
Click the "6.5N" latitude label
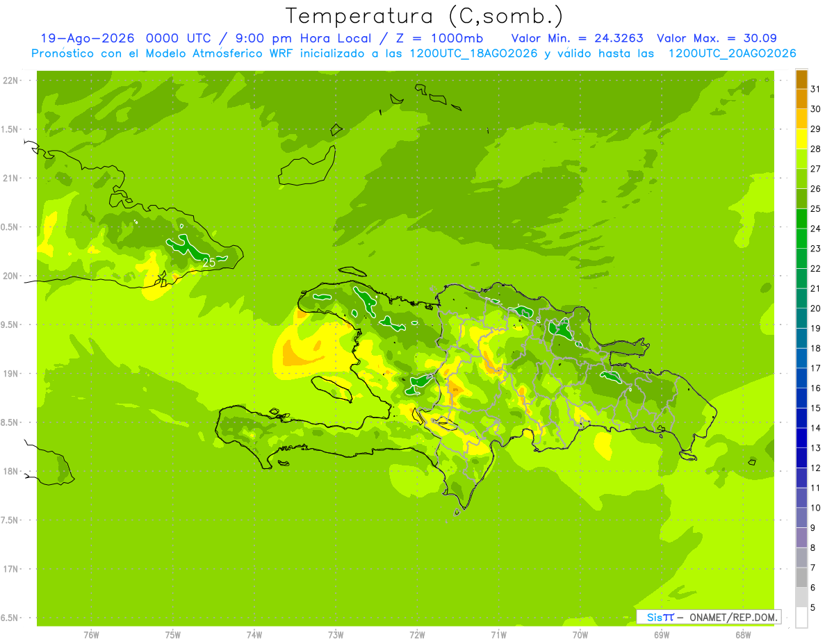click(x=10, y=618)
